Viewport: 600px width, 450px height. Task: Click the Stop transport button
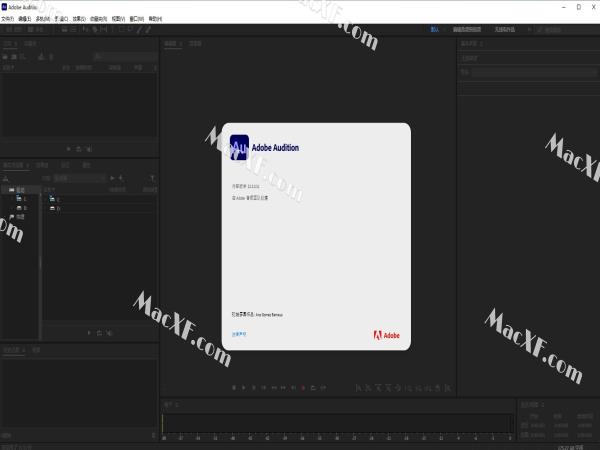point(234,388)
